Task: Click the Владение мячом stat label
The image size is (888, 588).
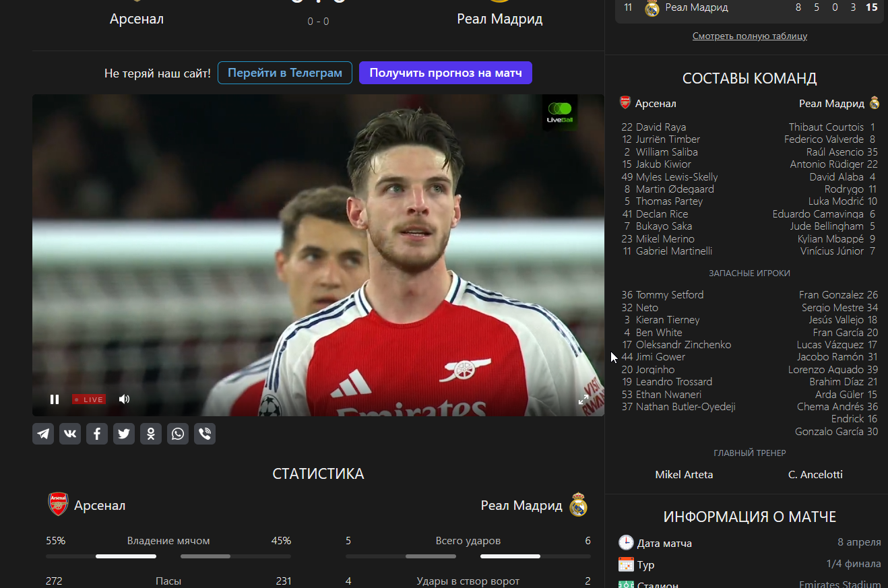Action: [x=168, y=541]
